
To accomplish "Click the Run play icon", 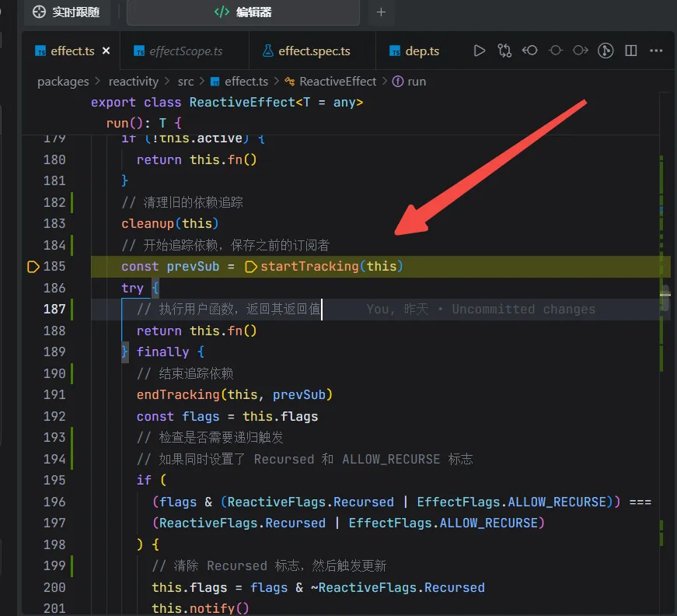I will coord(479,51).
